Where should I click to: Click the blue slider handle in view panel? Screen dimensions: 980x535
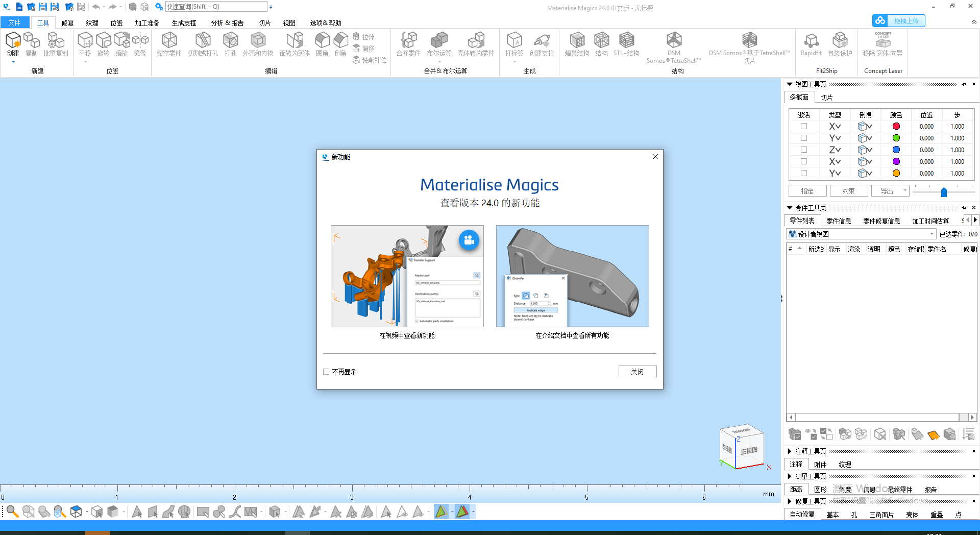click(x=944, y=192)
